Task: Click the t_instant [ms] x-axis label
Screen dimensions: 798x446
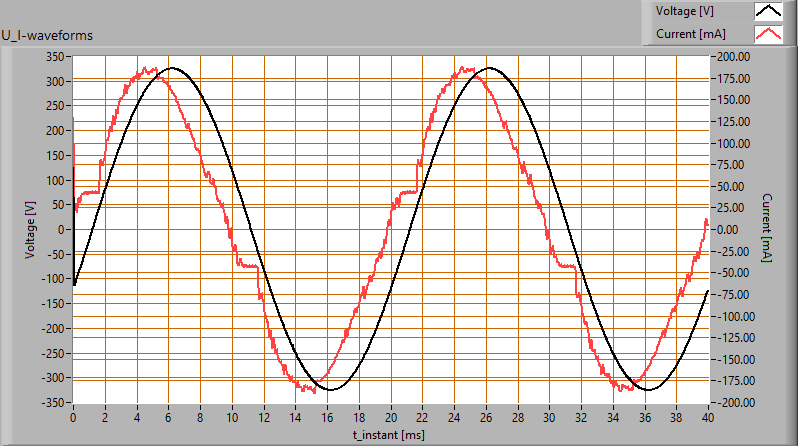Action: point(390,435)
